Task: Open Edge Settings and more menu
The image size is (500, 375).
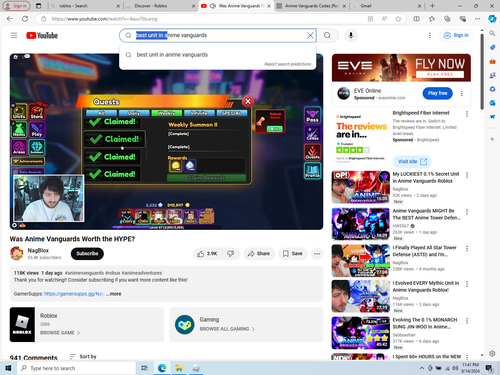Action: click(x=478, y=19)
